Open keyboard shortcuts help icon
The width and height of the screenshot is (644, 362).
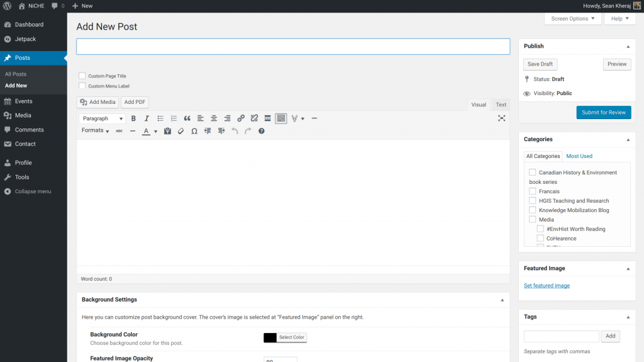tap(262, 131)
